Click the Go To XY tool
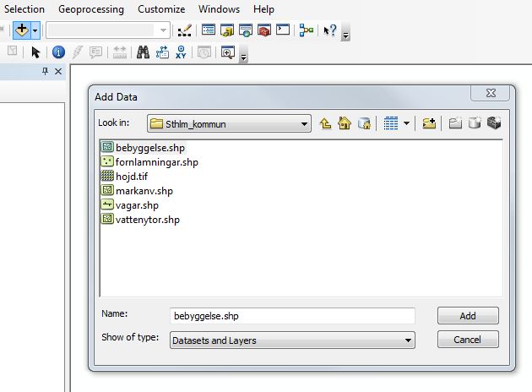532x392 pixels. (x=181, y=52)
